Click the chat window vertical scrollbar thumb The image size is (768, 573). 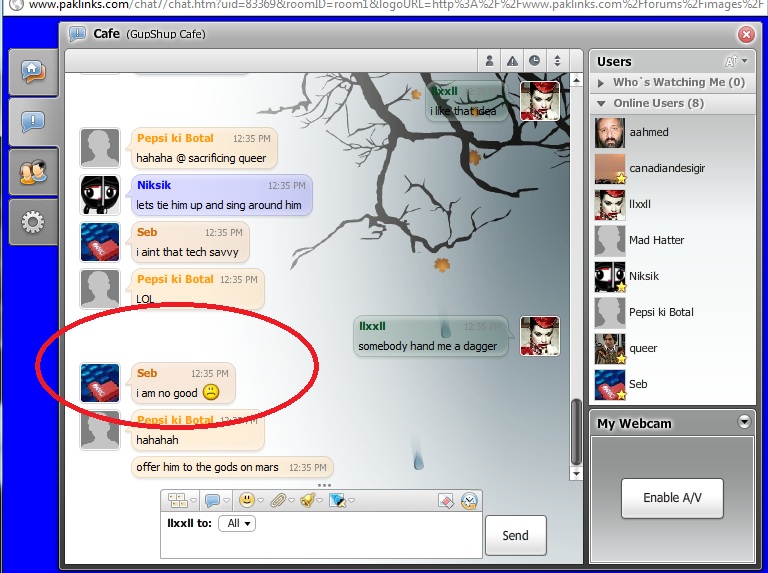[x=575, y=430]
